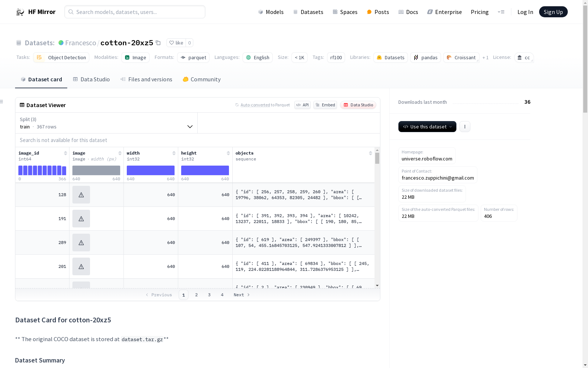Switch to the Dataset card tab
This screenshot has height=368, width=588.
point(41,79)
